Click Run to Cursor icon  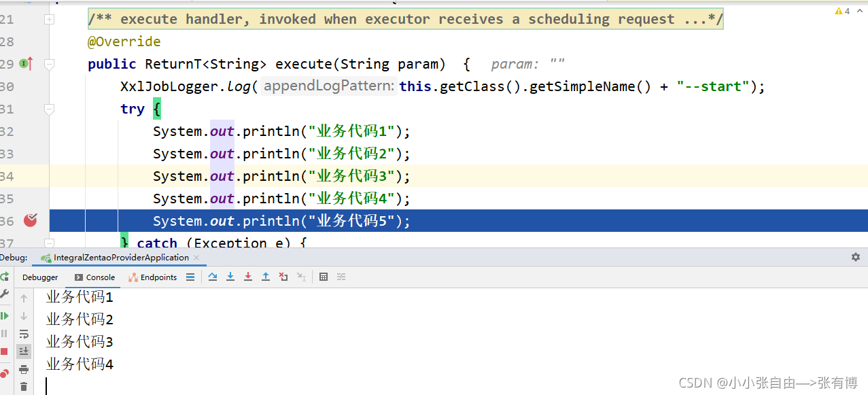point(301,277)
